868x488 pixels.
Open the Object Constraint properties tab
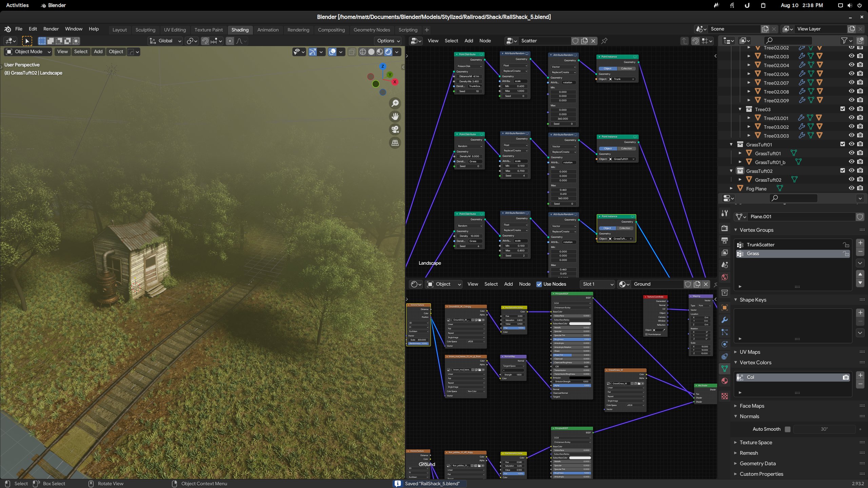click(725, 356)
